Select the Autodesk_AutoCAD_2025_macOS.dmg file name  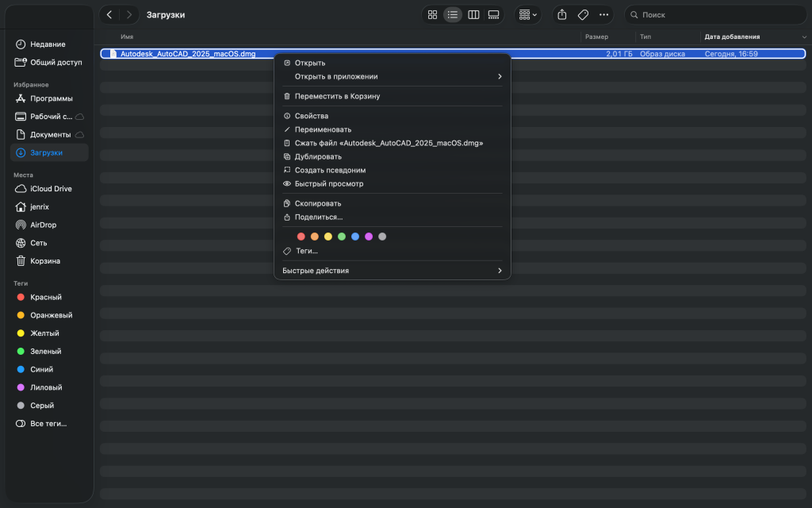(188, 54)
